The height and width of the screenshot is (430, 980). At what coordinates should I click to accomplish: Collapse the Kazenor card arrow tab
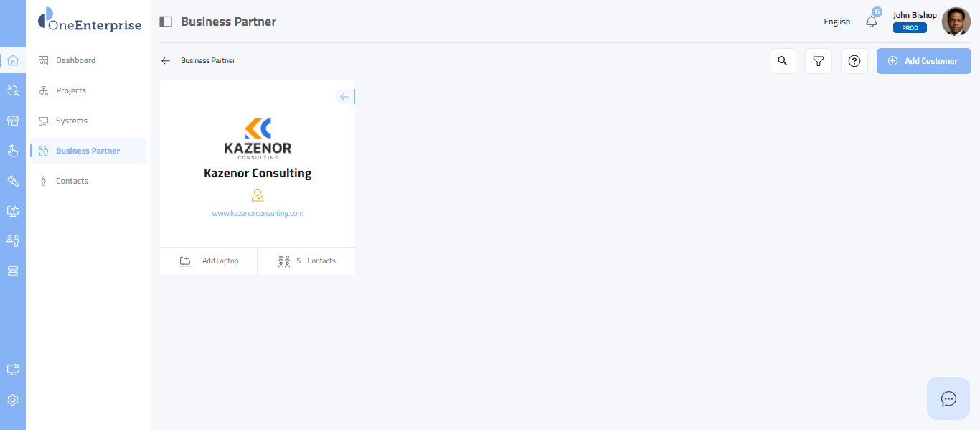click(345, 97)
